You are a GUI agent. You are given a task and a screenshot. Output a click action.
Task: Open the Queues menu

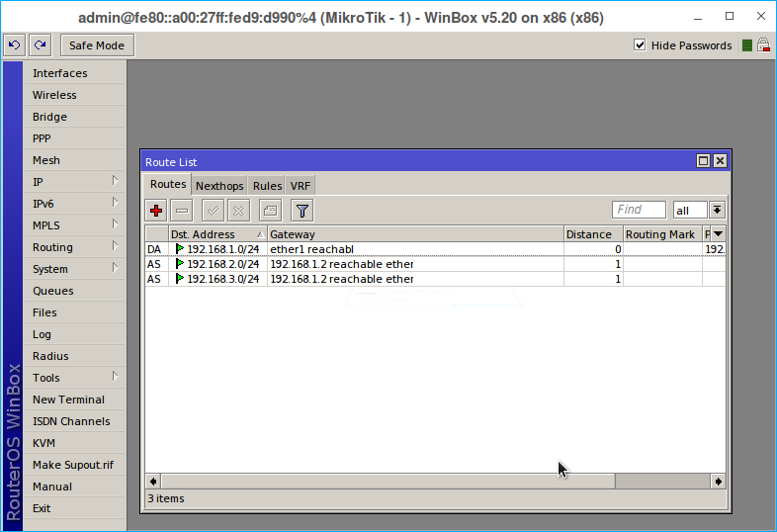tap(75, 291)
